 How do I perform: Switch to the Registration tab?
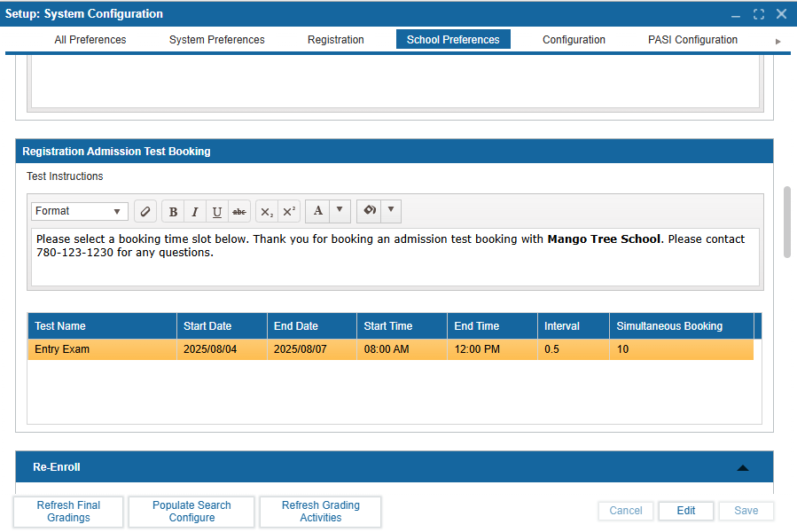tap(336, 40)
